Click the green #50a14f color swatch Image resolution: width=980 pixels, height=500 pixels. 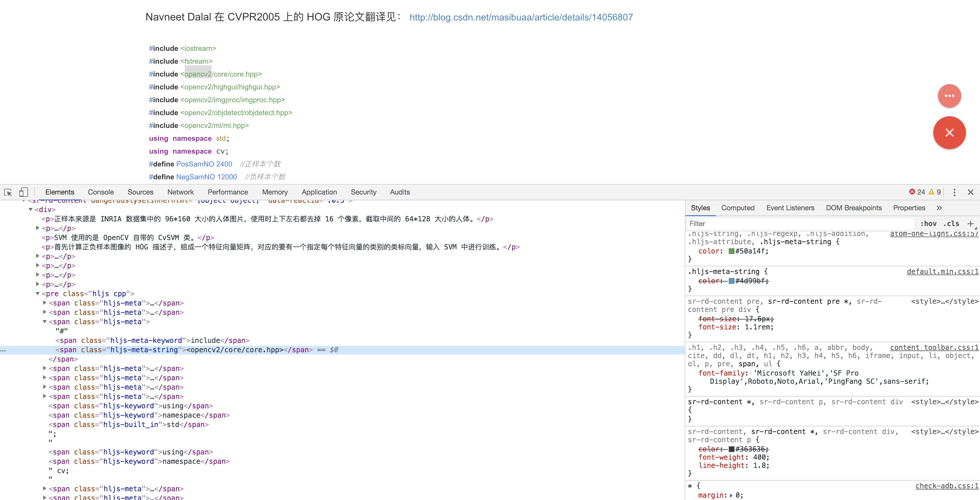coord(731,251)
